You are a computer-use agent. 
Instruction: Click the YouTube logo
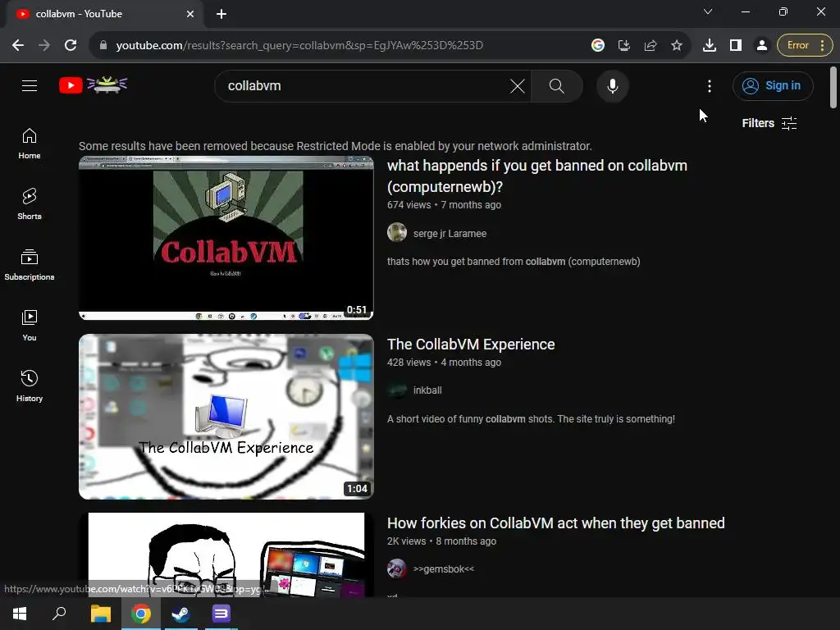pos(94,85)
